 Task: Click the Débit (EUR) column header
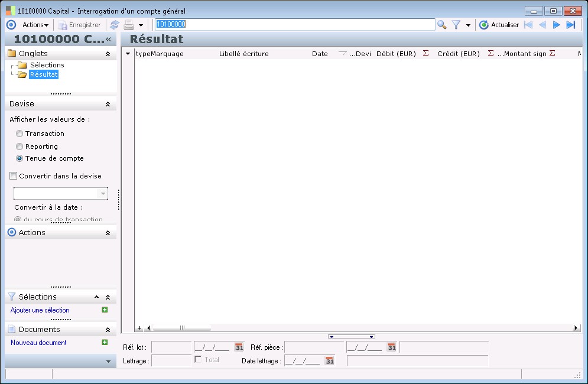tap(396, 54)
